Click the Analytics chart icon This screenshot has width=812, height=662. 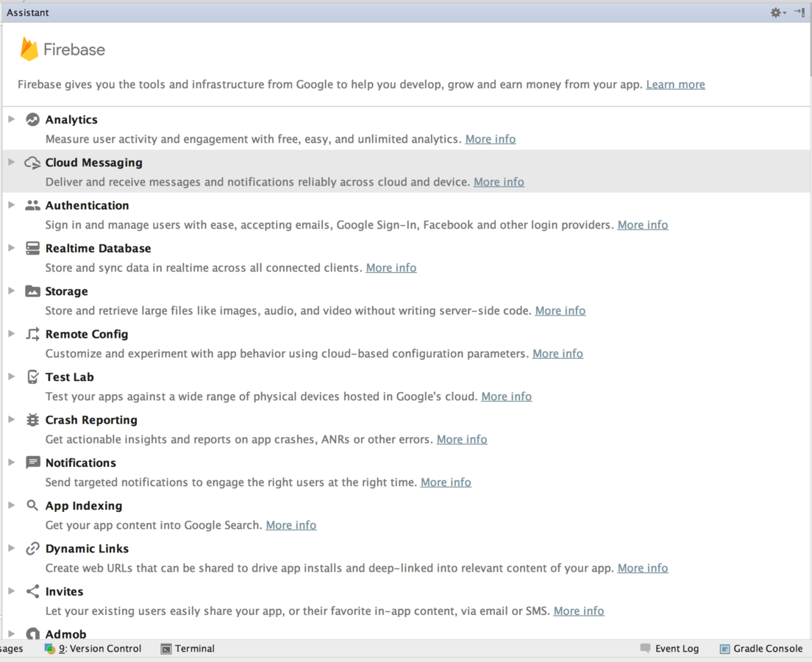[32, 120]
